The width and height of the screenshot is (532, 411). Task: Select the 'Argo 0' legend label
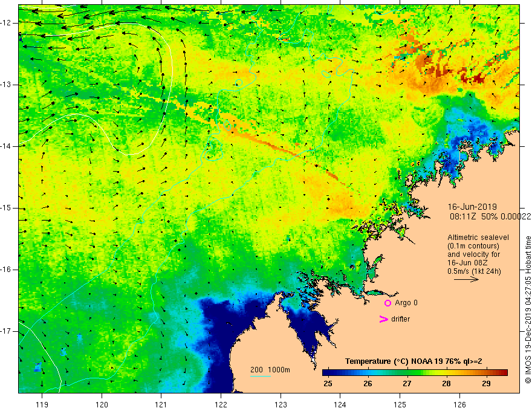[406, 303]
